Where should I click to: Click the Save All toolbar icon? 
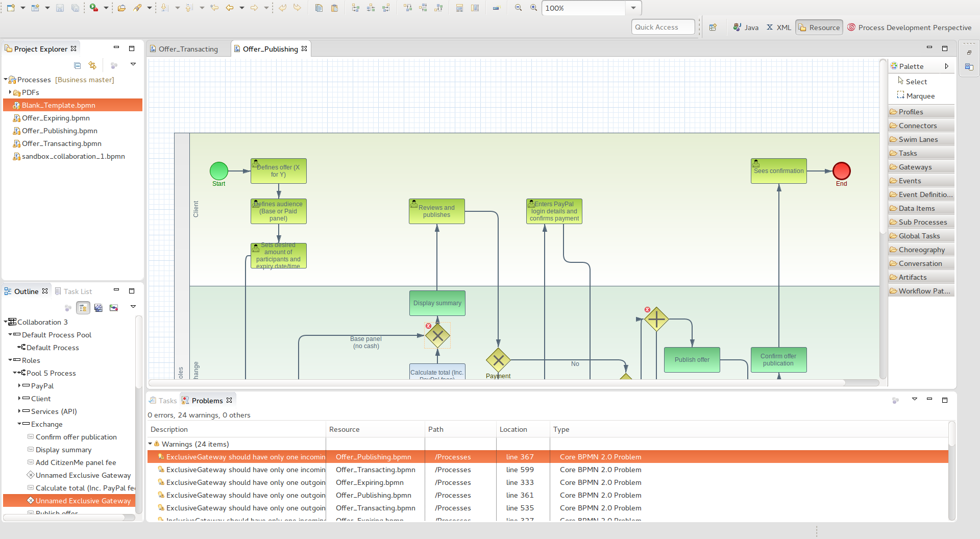pyautogui.click(x=75, y=8)
